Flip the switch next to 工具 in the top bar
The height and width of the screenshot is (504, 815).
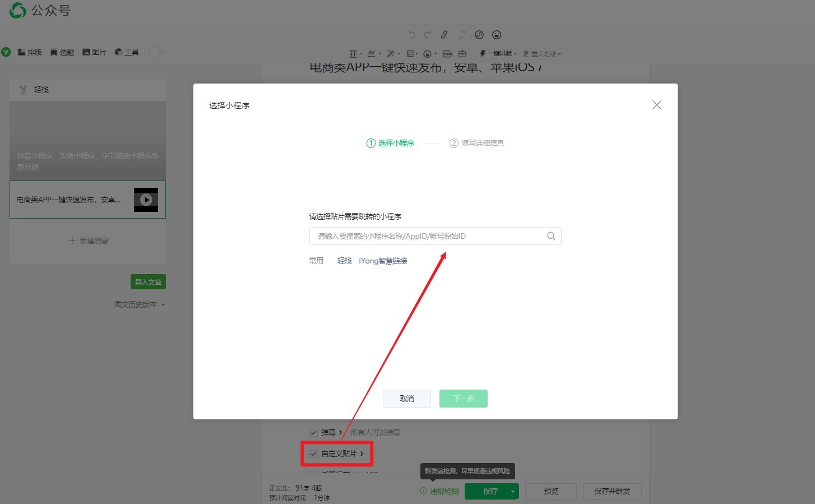click(158, 52)
